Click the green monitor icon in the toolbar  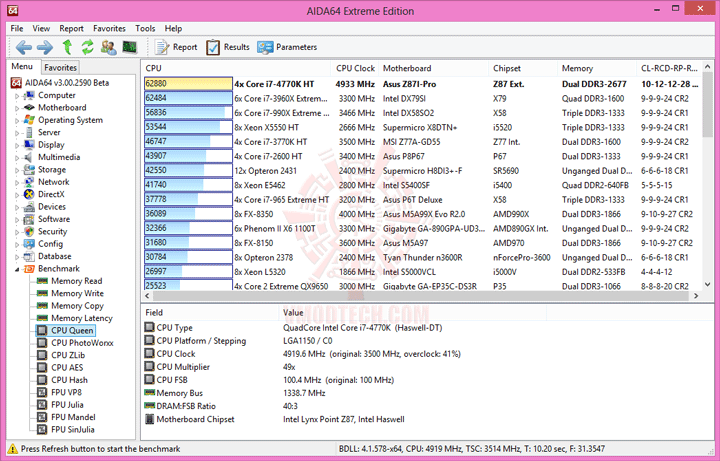[x=130, y=47]
